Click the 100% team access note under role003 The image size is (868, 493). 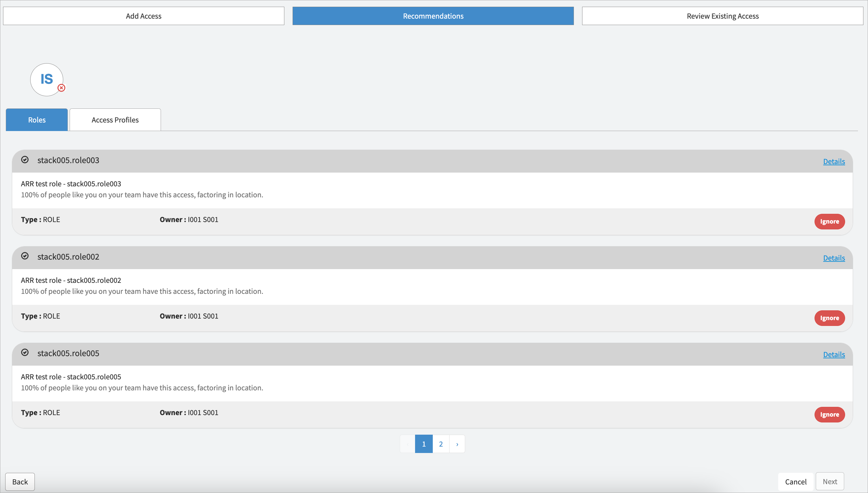point(142,195)
